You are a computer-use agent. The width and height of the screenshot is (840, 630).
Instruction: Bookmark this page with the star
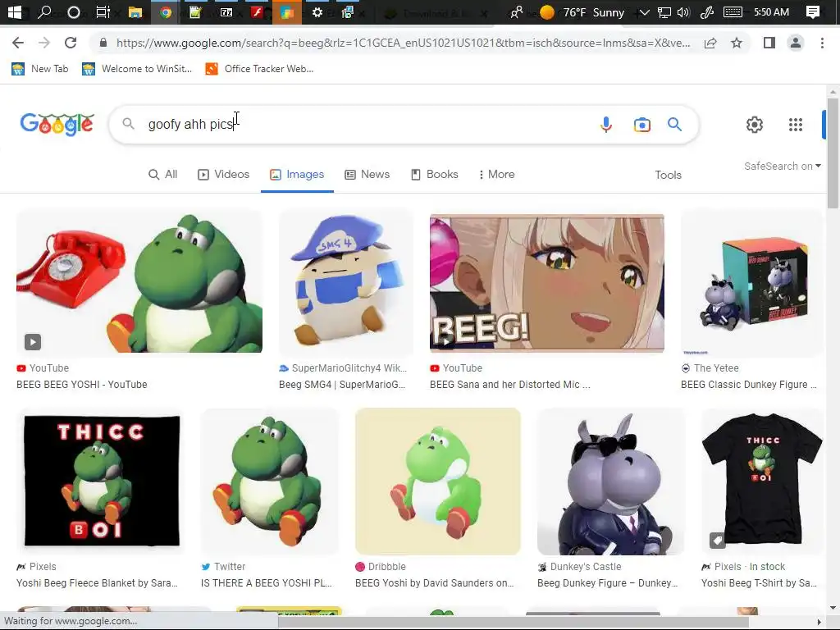coord(737,43)
